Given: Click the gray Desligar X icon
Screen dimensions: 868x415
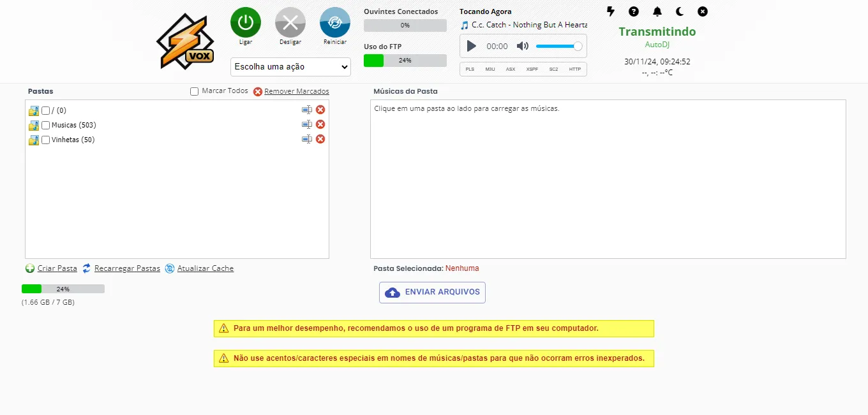Looking at the screenshot, I should (290, 22).
